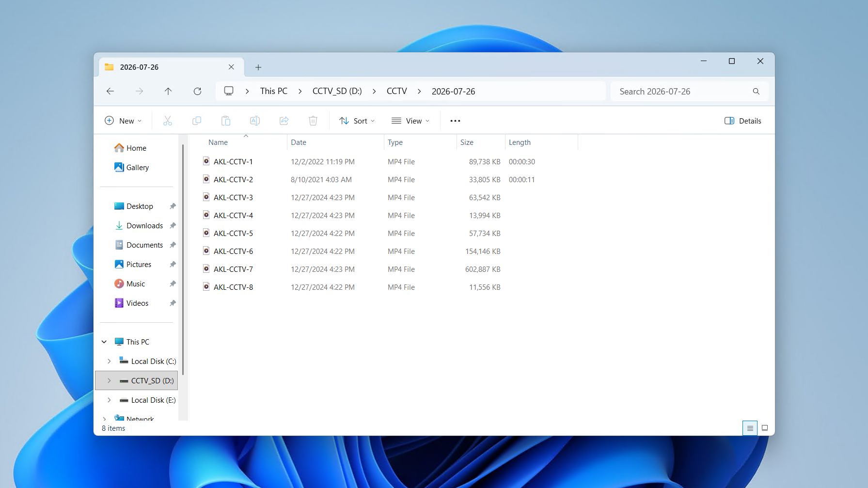Expand CCTV_SD (D:) in sidebar
The image size is (868, 488).
[x=109, y=380]
